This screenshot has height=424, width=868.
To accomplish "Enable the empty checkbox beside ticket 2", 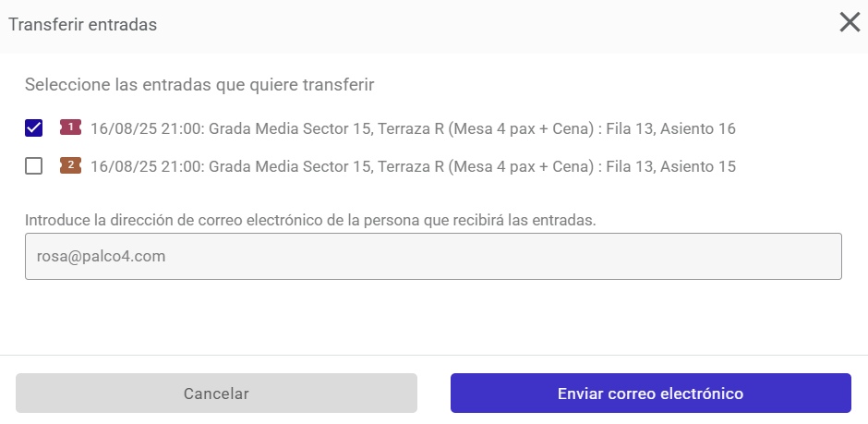I will [x=34, y=165].
